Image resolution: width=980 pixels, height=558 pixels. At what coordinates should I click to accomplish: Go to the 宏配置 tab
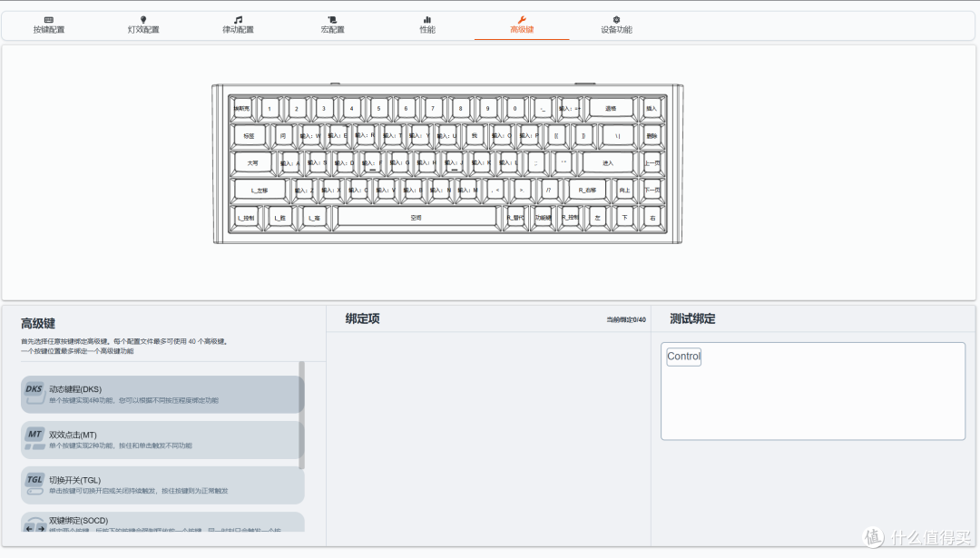[x=332, y=25]
